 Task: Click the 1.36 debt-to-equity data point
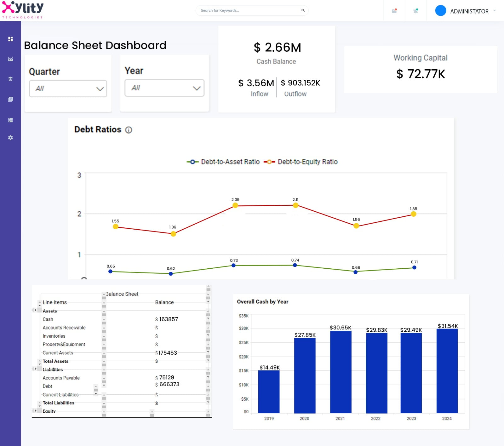tap(173, 234)
